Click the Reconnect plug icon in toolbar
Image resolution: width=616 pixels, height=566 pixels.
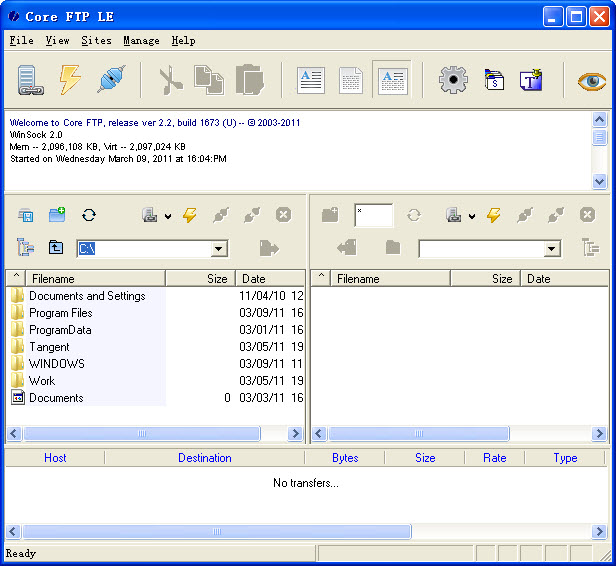tap(109, 80)
